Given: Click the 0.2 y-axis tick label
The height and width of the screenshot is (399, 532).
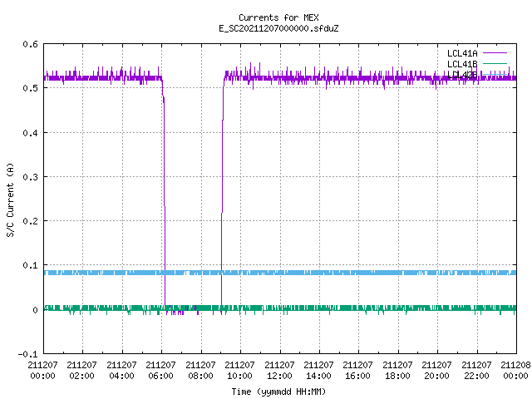Looking at the screenshot, I should point(30,221).
